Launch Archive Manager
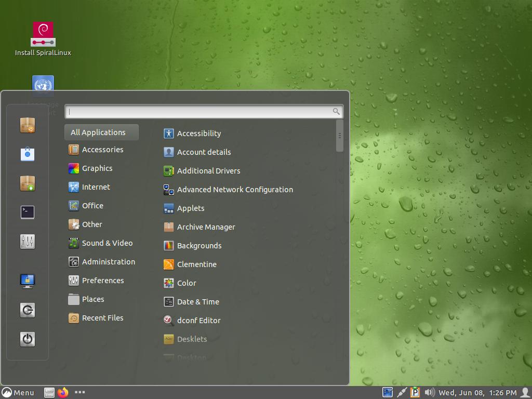 [x=199, y=227]
